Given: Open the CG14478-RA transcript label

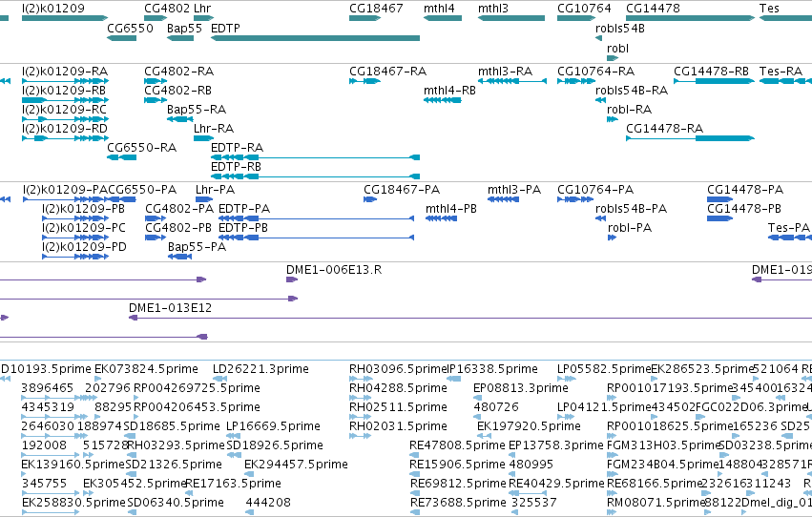Looking at the screenshot, I should tap(664, 129).
